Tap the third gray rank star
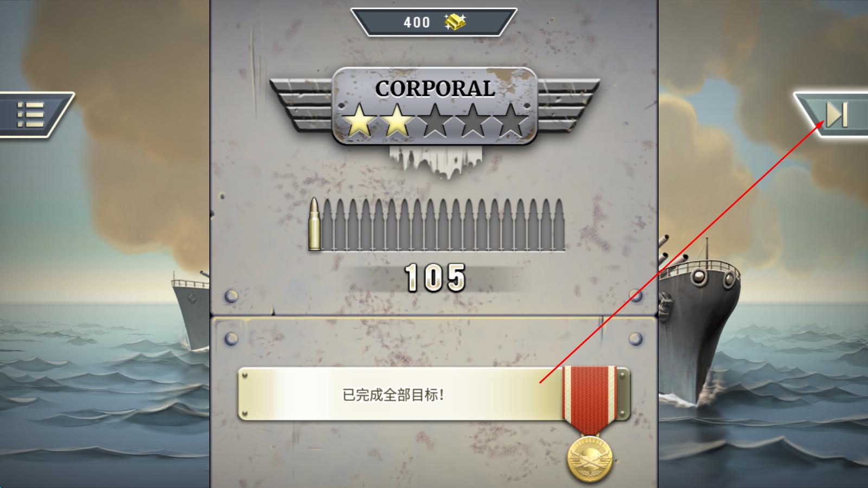Image resolution: width=868 pixels, height=488 pixels. [435, 120]
